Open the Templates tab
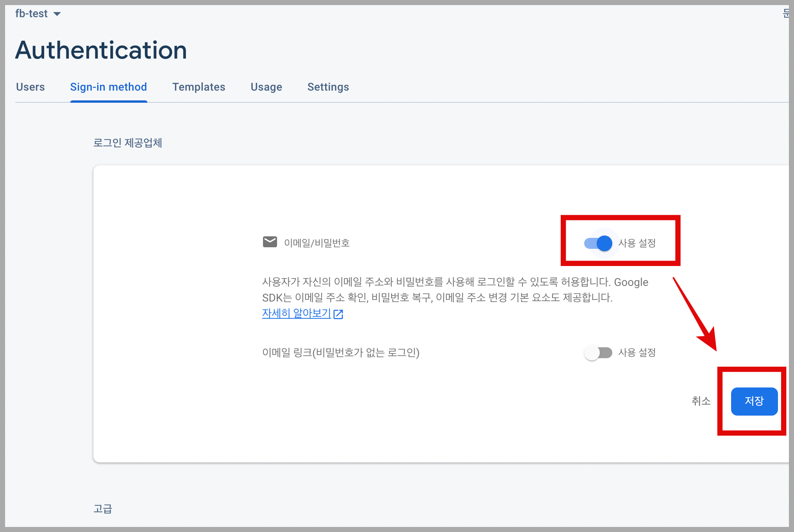This screenshot has height=532, width=794. click(199, 87)
